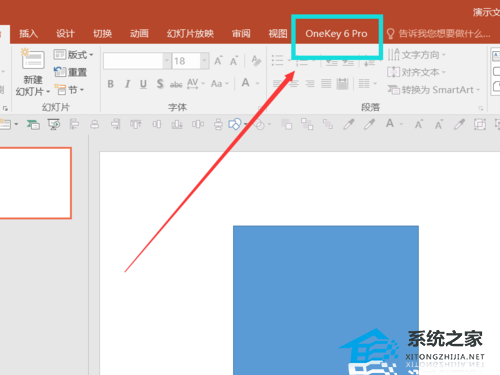500x375 pixels.
Task: Click the Align Objects Bottom toolbar icon
Action: (x=177, y=124)
